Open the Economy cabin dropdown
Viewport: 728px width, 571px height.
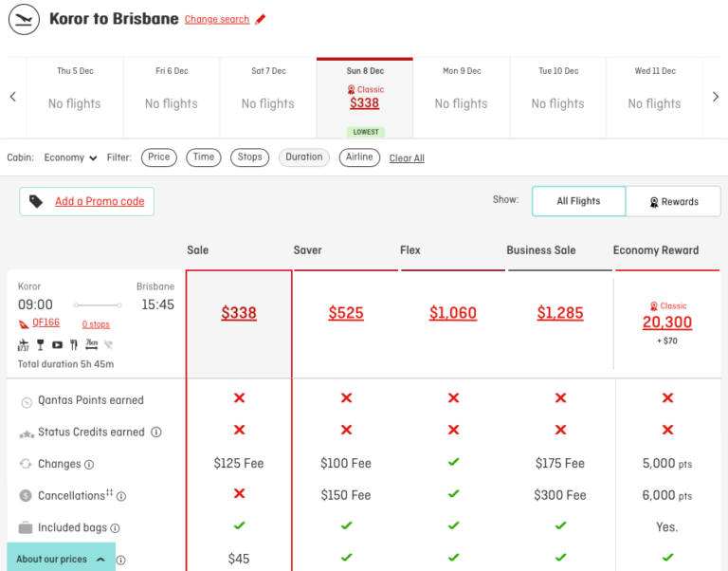(70, 158)
